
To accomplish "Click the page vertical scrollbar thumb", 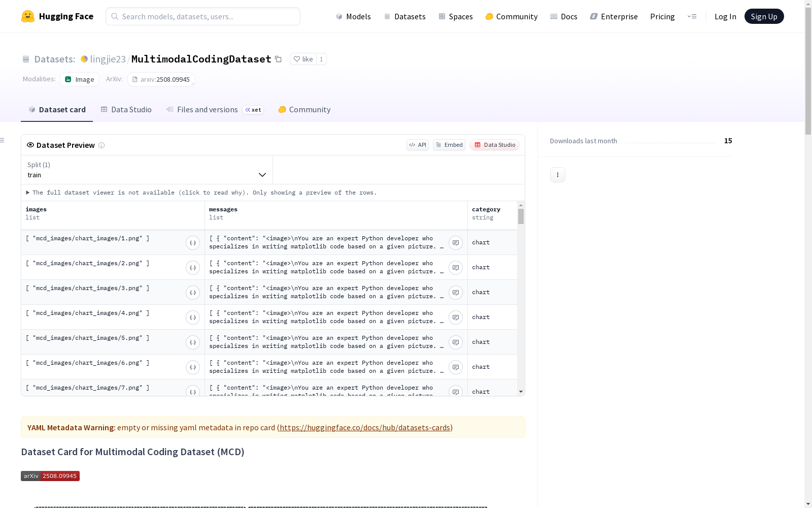I will (x=808, y=71).
